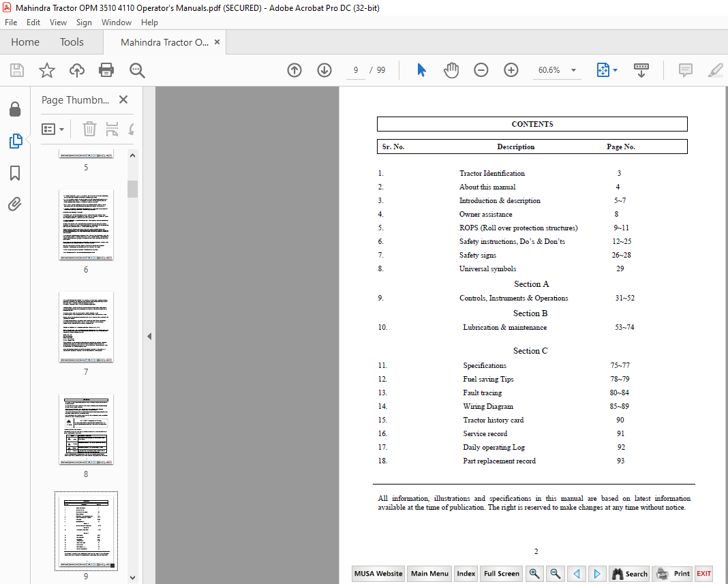Click the print pages icon in thumbnails toolbar
This screenshot has height=584, width=728.
coord(112,129)
